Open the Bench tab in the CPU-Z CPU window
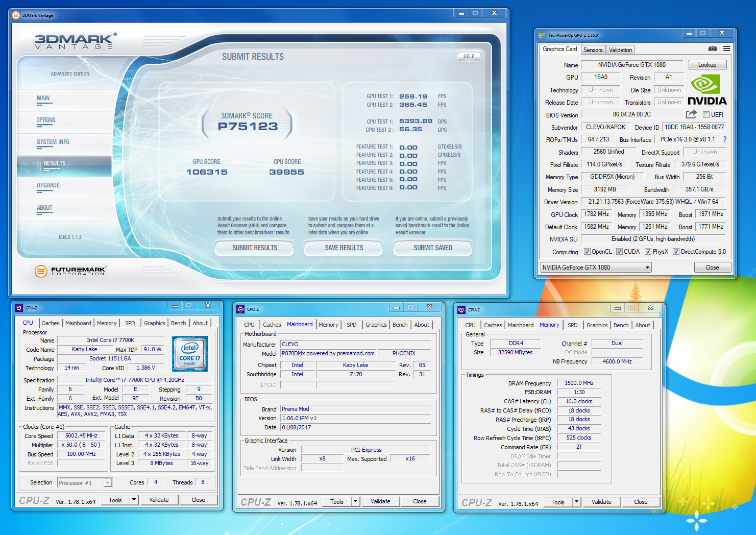The width and height of the screenshot is (756, 535). (x=178, y=323)
